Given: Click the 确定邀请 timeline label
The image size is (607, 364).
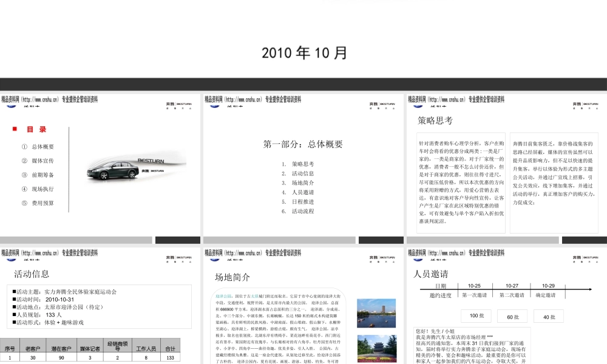Looking at the screenshot, I should point(546,295).
